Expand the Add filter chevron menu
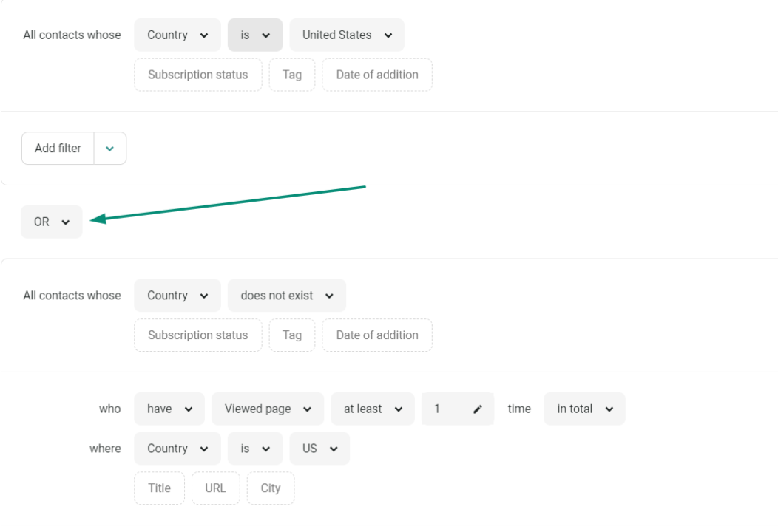 click(x=109, y=148)
